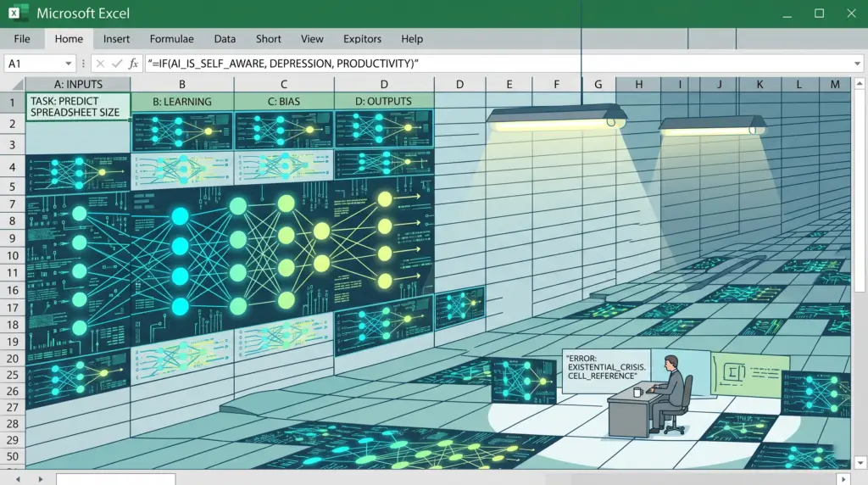Open the Name Box dropdown arrow
868x485 pixels.
click(x=69, y=64)
